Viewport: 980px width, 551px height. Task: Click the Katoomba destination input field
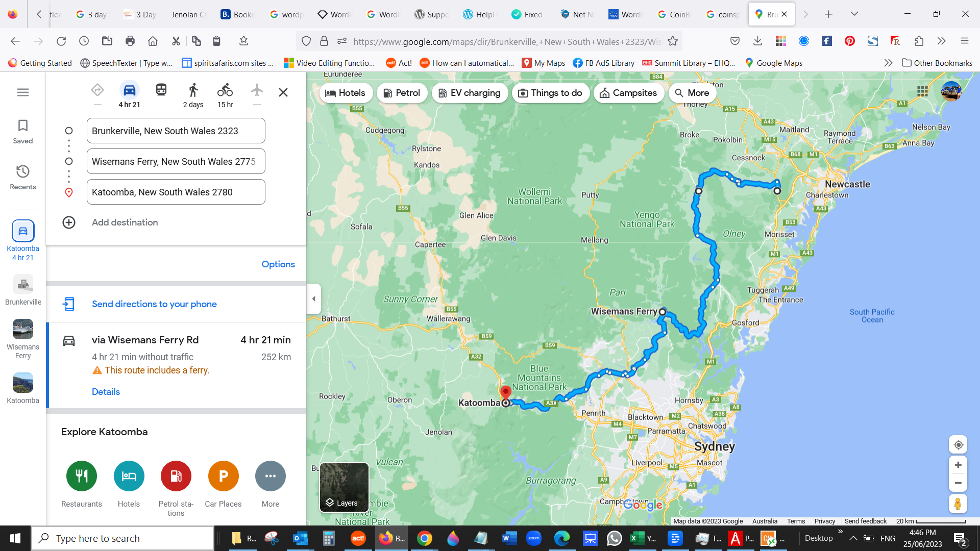176,192
